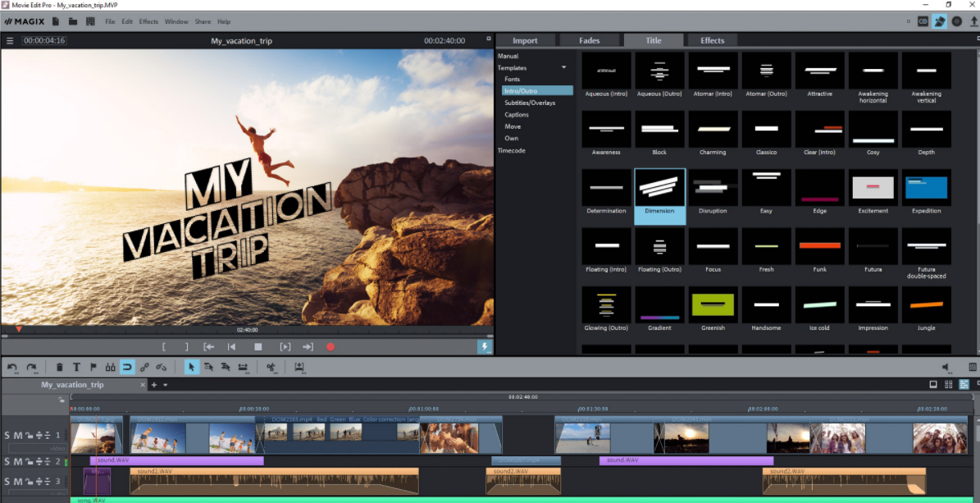Toggle the object grouping magnet icon

127,368
